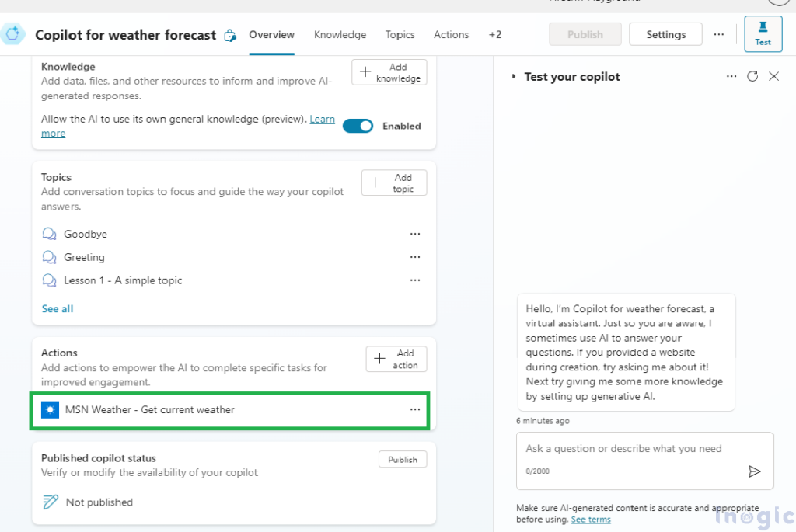Click the send message arrow in chat
The image size is (796, 532).
[x=755, y=471]
